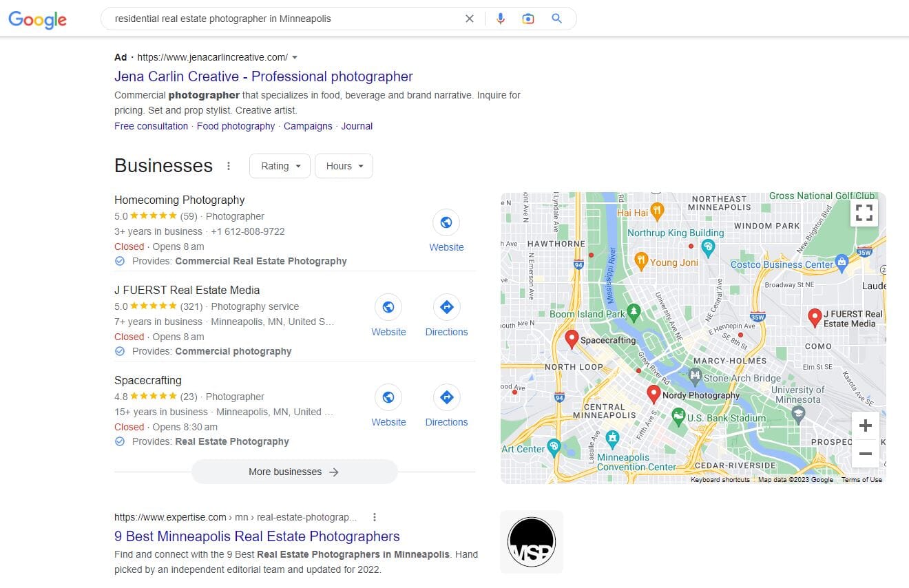This screenshot has width=909, height=588.
Task: Open the three-dot menu next to expertise.com result
Action: click(x=375, y=516)
